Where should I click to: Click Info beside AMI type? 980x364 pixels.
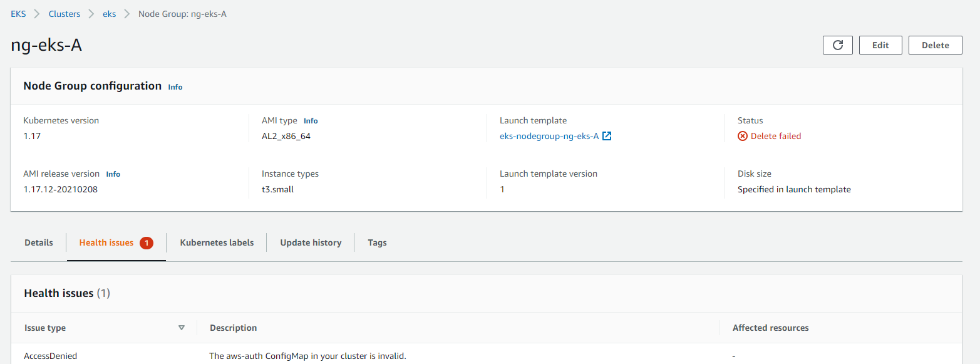click(310, 120)
